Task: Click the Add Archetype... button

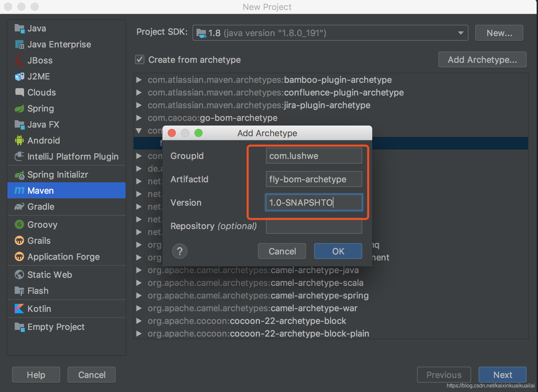Action: tap(482, 59)
